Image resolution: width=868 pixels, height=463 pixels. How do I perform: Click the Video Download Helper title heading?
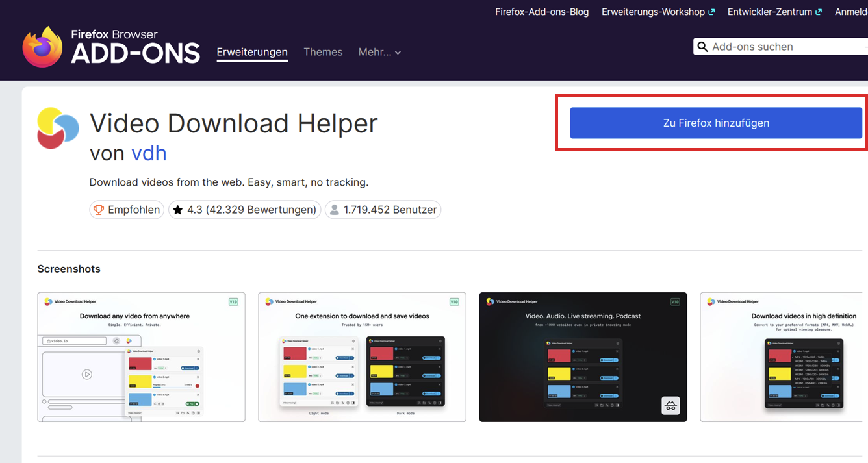[234, 123]
